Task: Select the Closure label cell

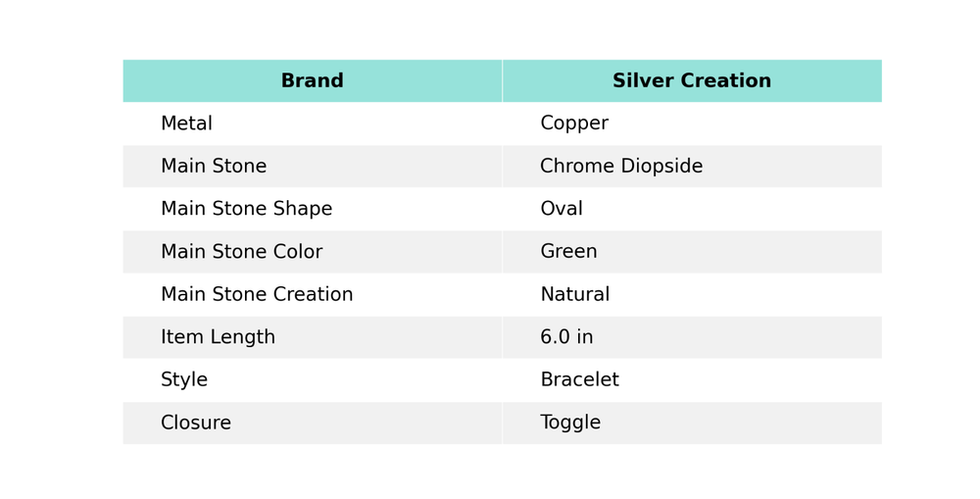Action: [195, 424]
